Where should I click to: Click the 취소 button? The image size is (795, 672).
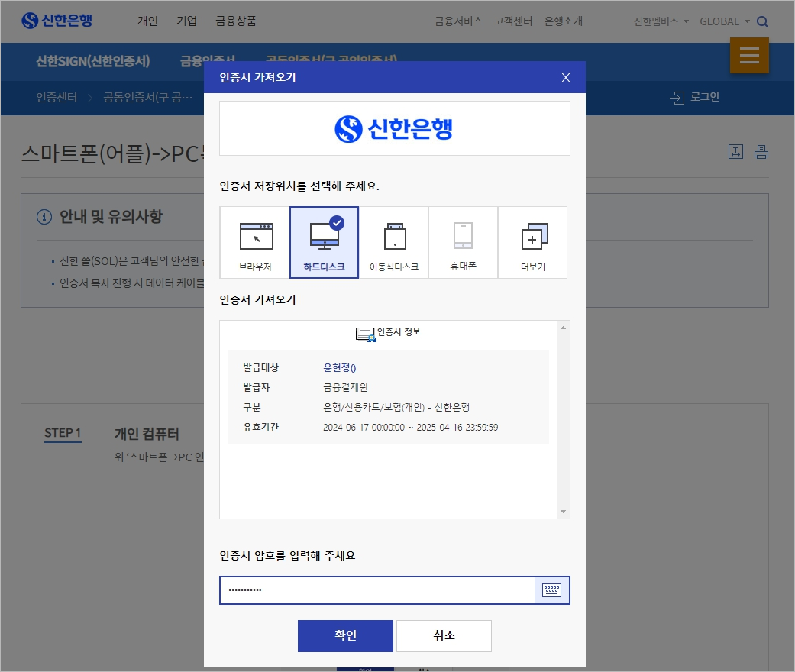coord(444,635)
